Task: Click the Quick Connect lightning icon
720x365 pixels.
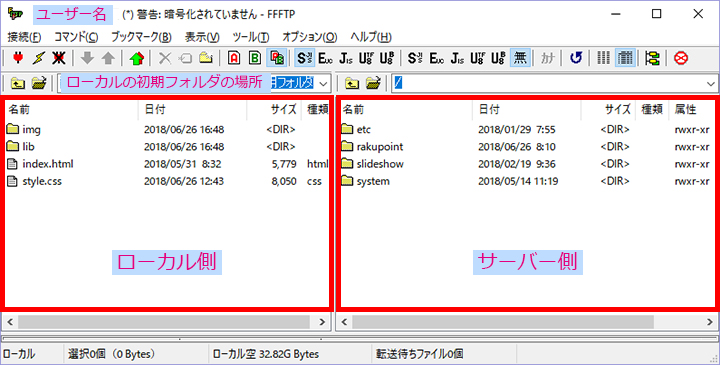Action: pyautogui.click(x=39, y=58)
